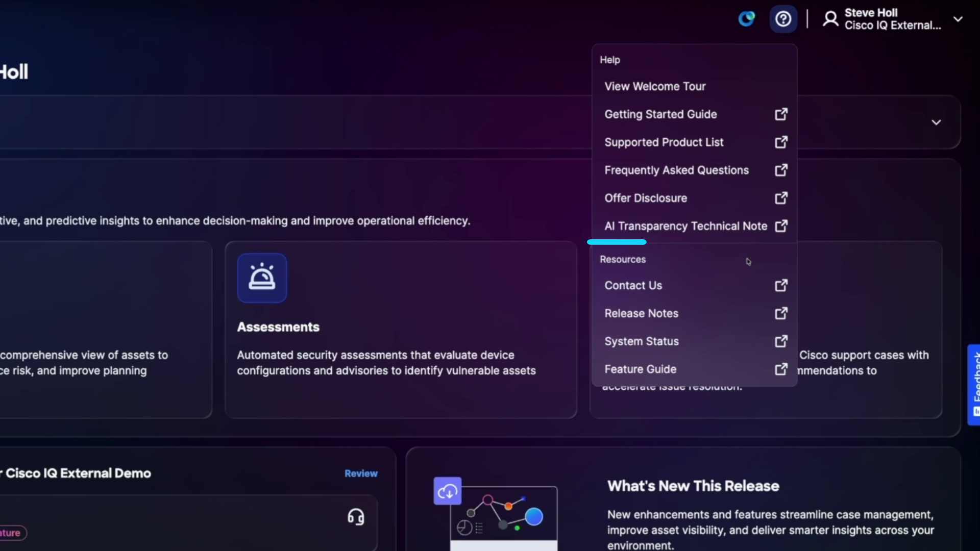This screenshot has width=980, height=551.
Task: Click the Cisco IQ External Demo heading
Action: [x=78, y=473]
